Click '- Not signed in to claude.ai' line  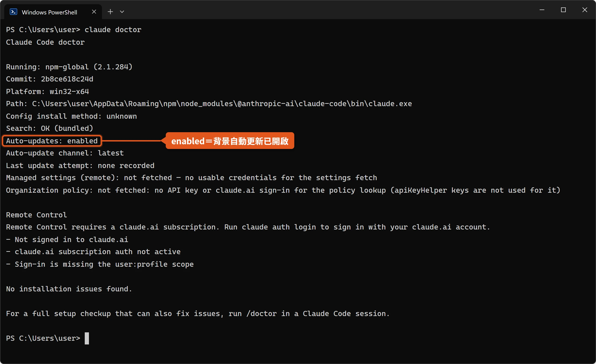click(67, 240)
